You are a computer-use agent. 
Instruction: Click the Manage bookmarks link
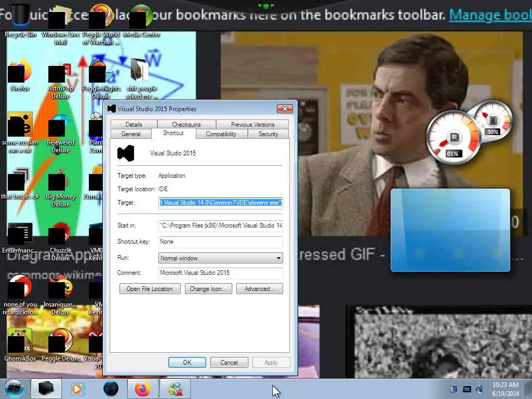pos(490,15)
